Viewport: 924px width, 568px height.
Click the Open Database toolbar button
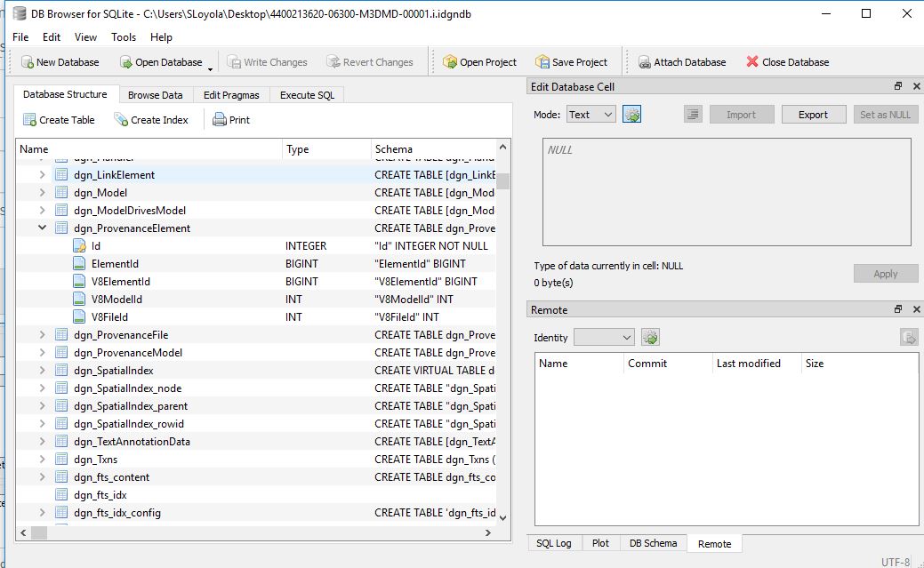[x=161, y=62]
